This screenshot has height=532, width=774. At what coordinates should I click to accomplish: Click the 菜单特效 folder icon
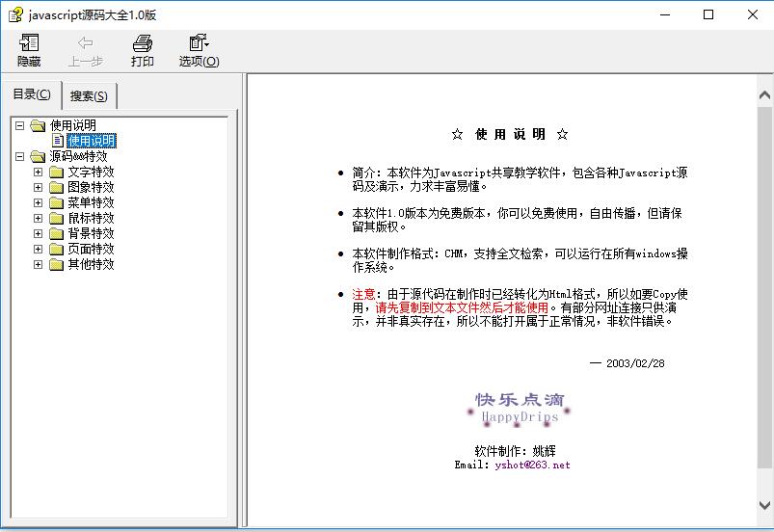[x=56, y=202]
